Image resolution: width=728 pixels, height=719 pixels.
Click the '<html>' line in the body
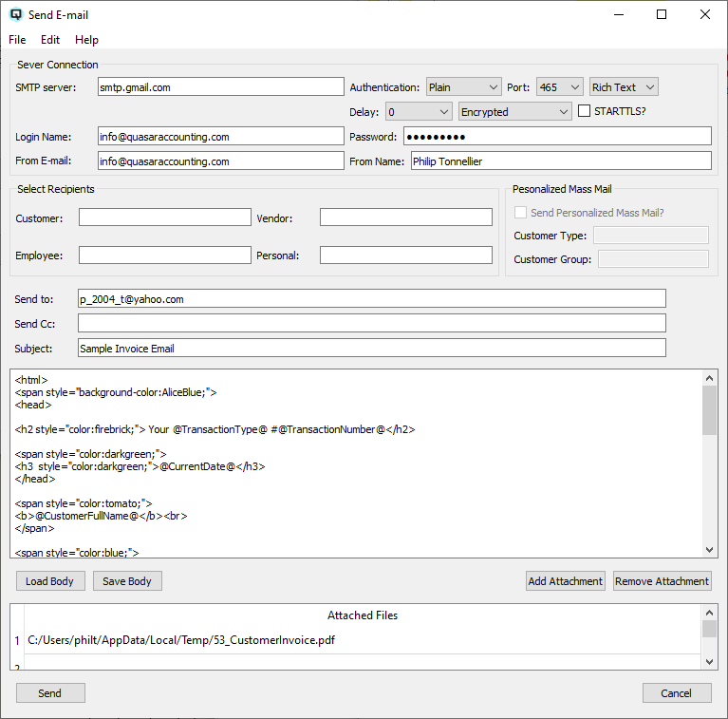click(31, 380)
